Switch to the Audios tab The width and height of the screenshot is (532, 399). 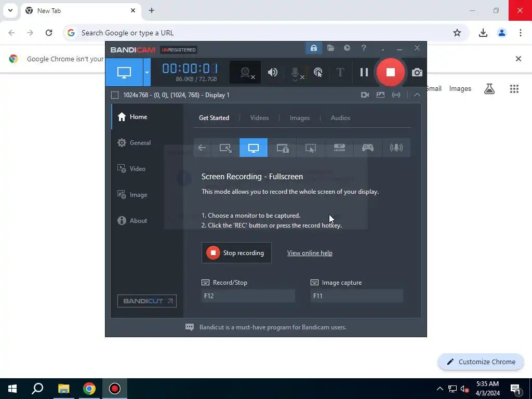point(340,118)
